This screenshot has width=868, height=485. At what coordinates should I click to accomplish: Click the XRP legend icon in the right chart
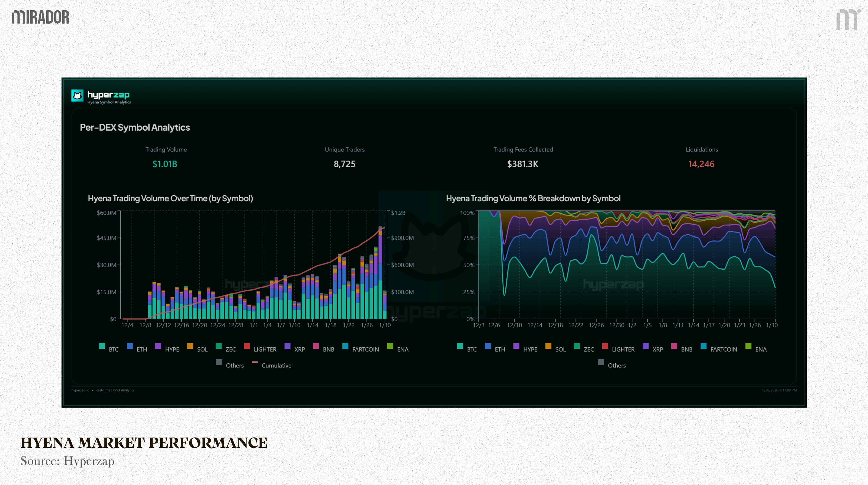point(646,347)
